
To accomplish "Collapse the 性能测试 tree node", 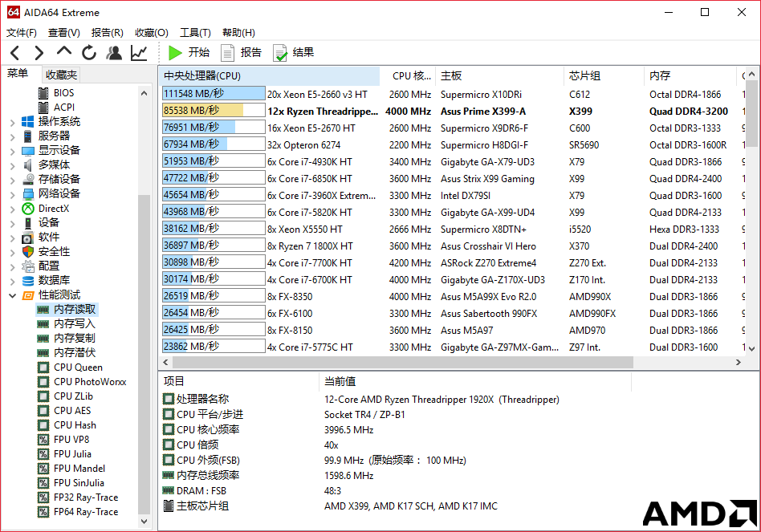I will point(13,295).
